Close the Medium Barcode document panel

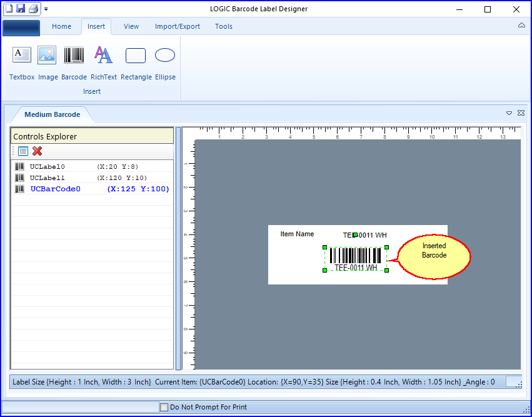pyautogui.click(x=521, y=113)
